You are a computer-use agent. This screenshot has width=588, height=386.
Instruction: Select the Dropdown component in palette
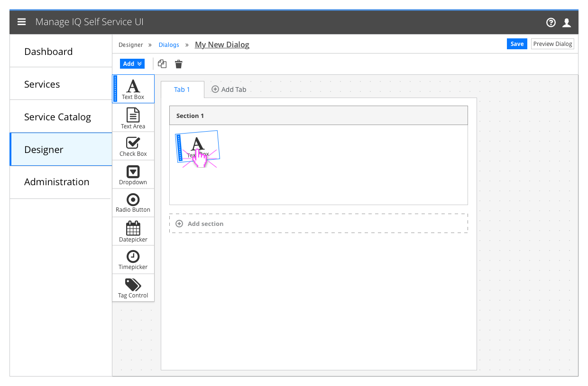point(133,175)
